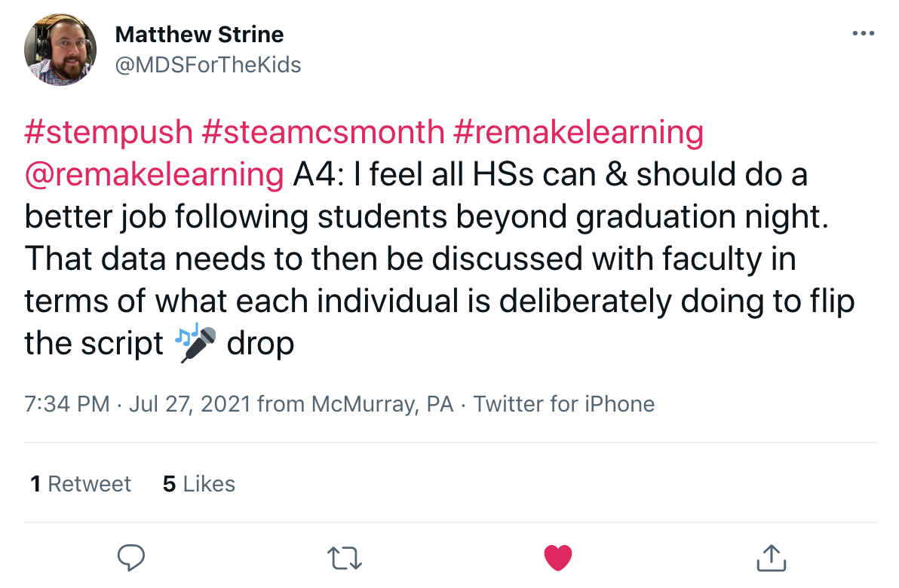Toggle the red heart like button
Image resolution: width=899 pixels, height=588 pixels.
558,558
